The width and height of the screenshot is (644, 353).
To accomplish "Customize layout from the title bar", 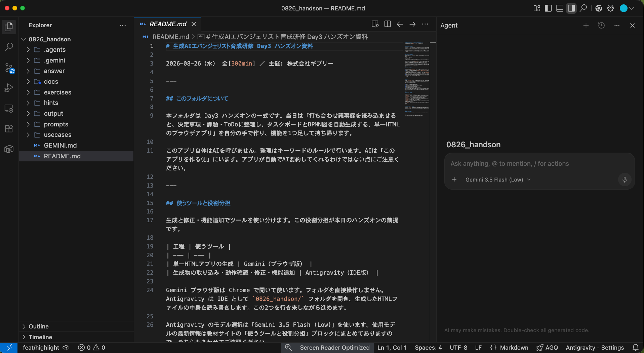I will point(537,8).
